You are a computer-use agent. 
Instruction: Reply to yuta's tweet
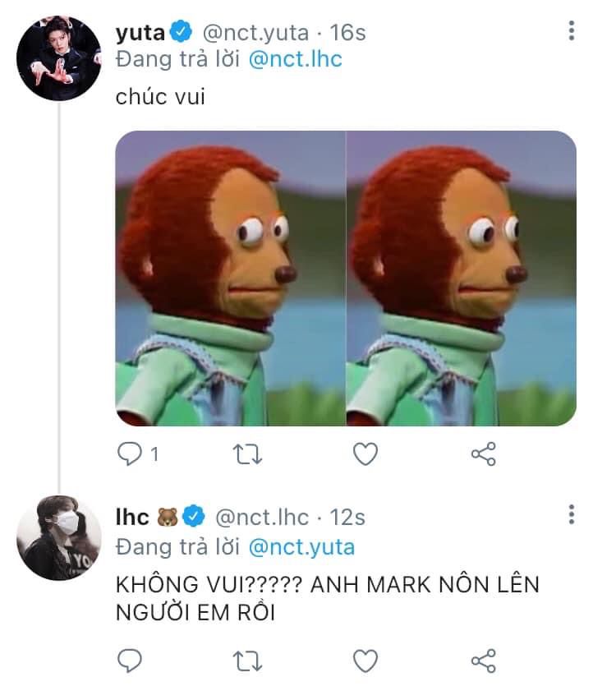pyautogui.click(x=130, y=453)
